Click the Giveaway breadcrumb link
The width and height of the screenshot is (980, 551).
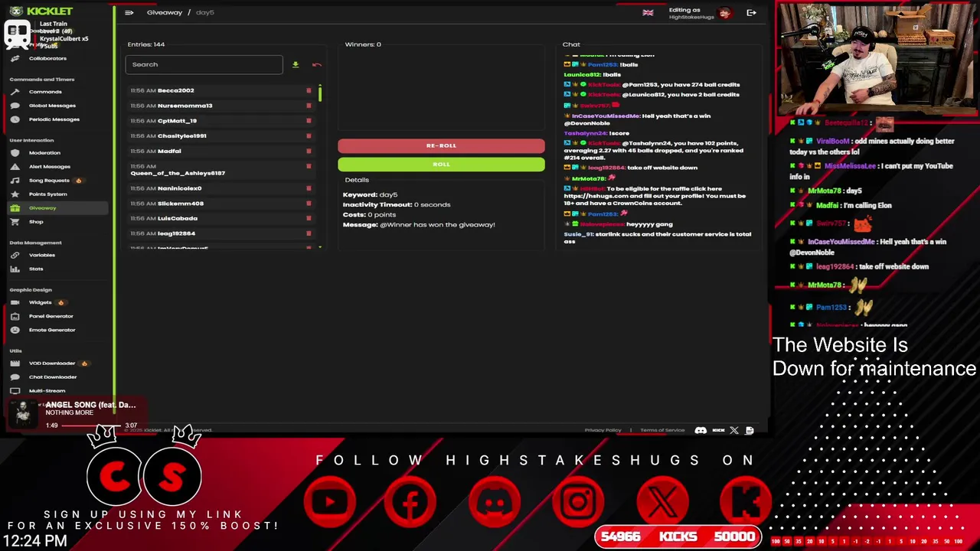(x=164, y=12)
